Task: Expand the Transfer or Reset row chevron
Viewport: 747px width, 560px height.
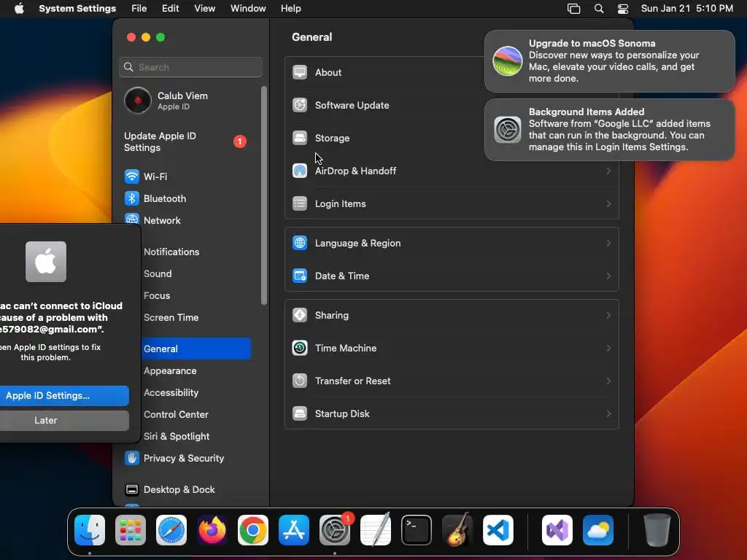Action: pyautogui.click(x=608, y=381)
